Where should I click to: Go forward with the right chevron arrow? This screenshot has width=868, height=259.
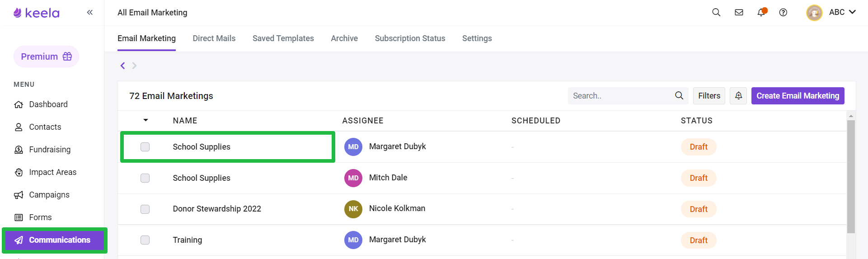click(134, 66)
